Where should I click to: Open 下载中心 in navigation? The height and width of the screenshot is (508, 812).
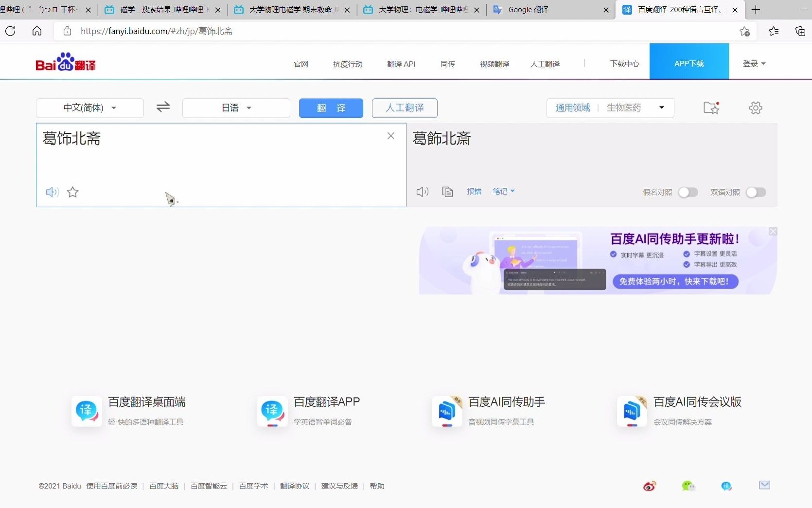[x=625, y=64]
